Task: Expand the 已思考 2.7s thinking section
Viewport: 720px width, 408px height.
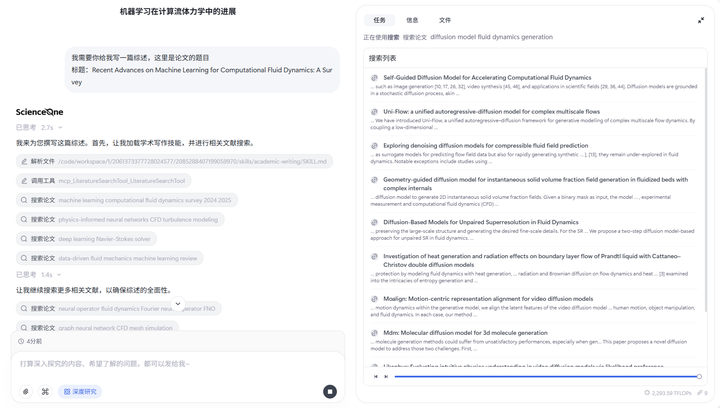Action: 39,128
